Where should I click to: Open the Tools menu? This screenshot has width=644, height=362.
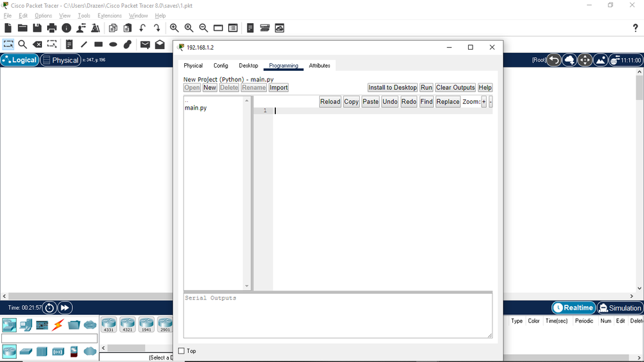(x=84, y=15)
